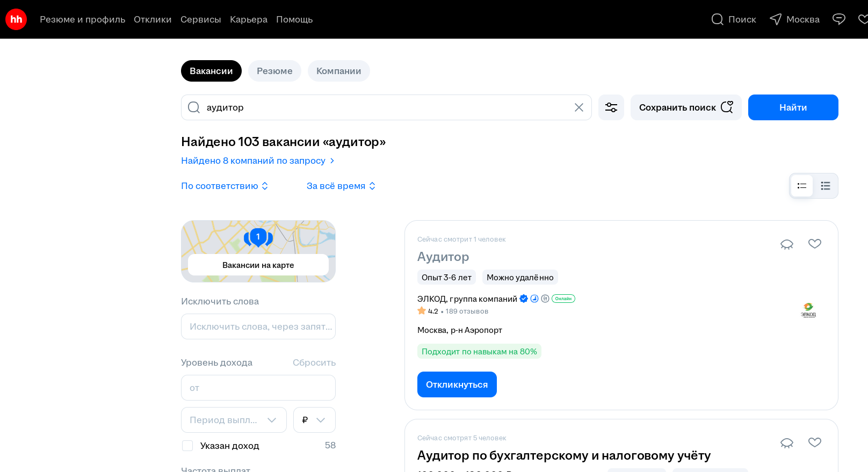
Task: Add Аудитор vacancy to favorites
Action: tap(815, 244)
